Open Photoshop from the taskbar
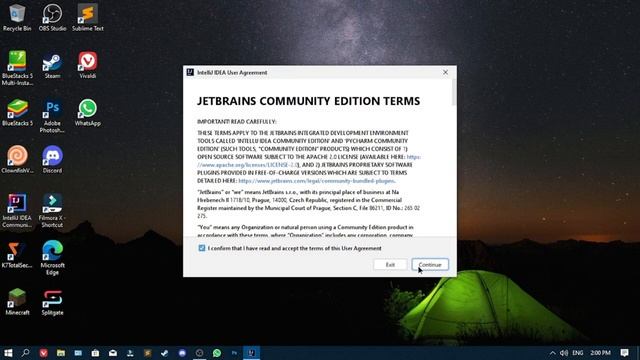The height and width of the screenshot is (360, 640). click(x=234, y=353)
